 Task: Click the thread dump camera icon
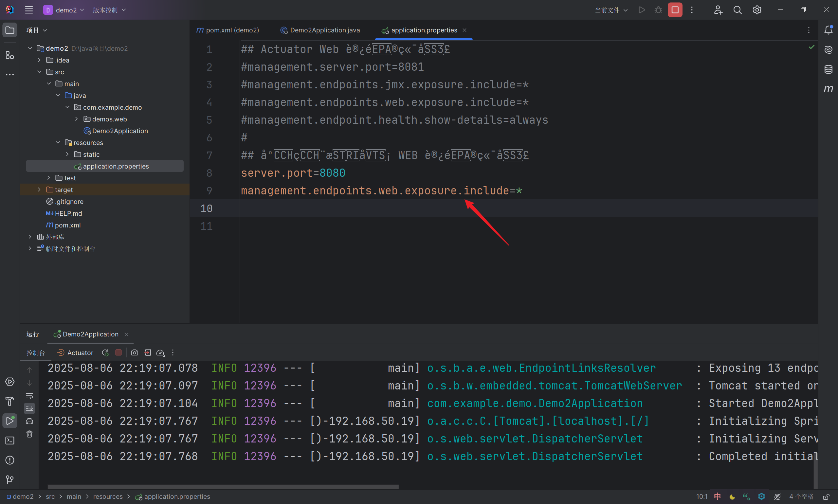(135, 352)
